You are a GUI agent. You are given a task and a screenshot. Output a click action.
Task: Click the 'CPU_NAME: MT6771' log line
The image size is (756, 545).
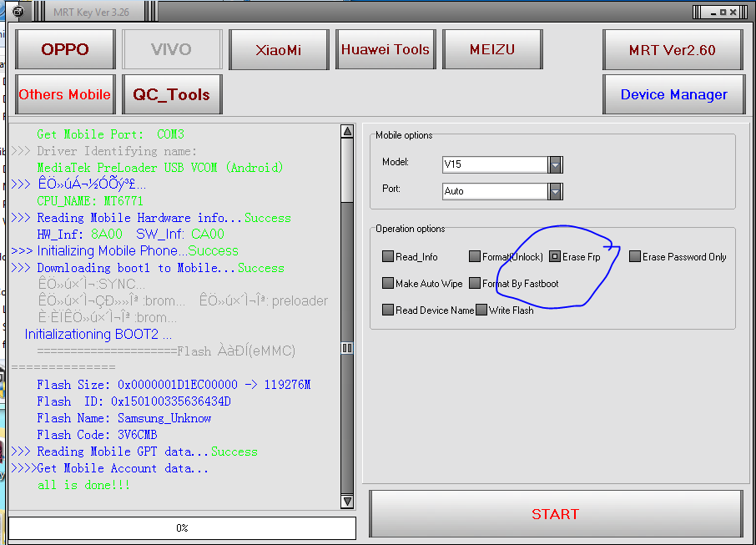click(x=89, y=200)
